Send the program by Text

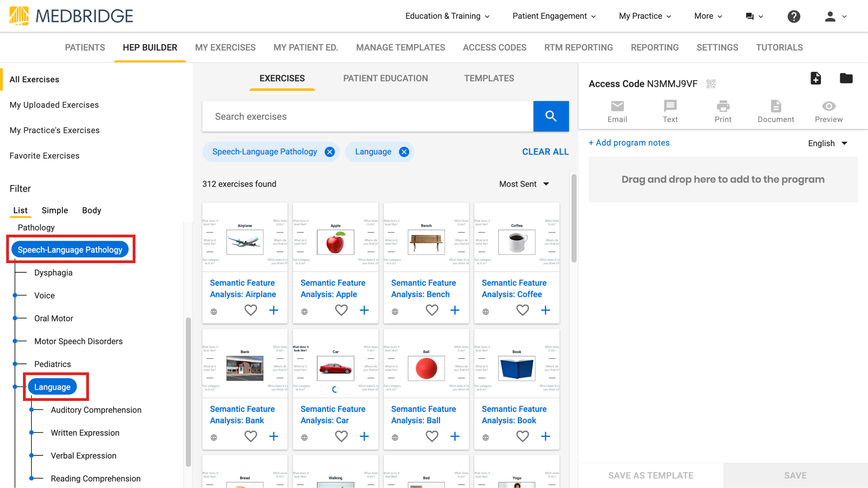pos(670,111)
